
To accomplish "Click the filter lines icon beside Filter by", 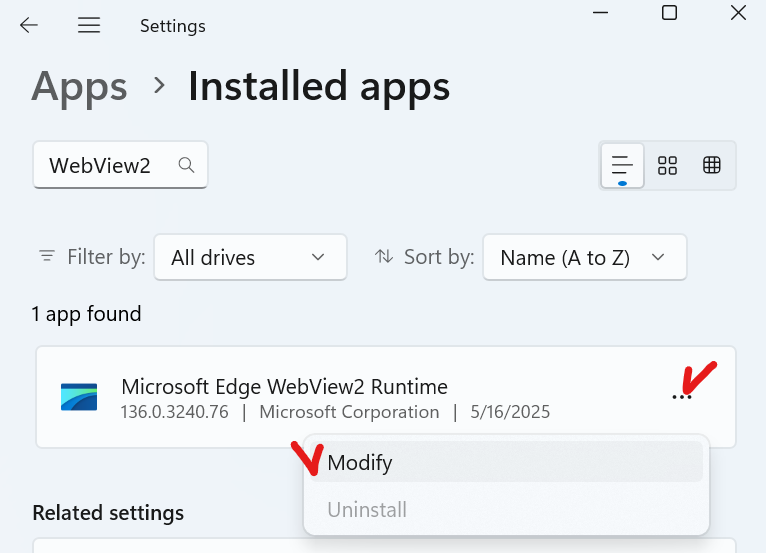I will click(x=47, y=257).
